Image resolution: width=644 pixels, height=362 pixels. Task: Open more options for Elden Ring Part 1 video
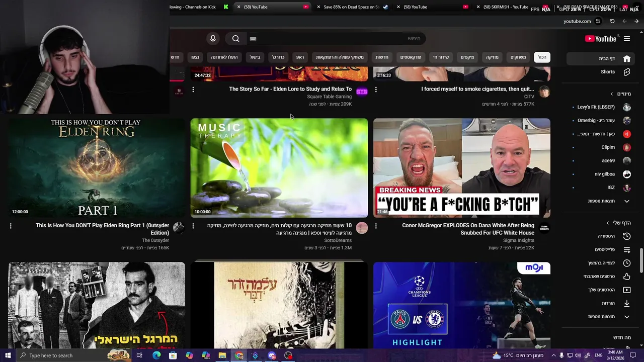pyautogui.click(x=11, y=226)
